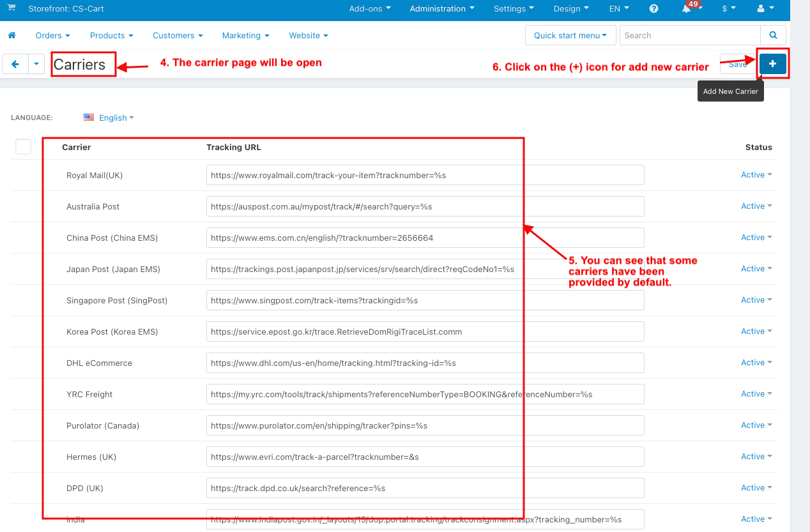The height and width of the screenshot is (532, 810).
Task: Change status of Australia Post carrier
Action: (x=756, y=206)
